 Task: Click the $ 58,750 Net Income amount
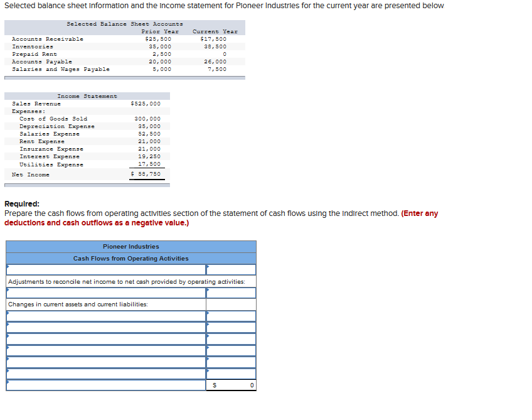tap(146, 174)
